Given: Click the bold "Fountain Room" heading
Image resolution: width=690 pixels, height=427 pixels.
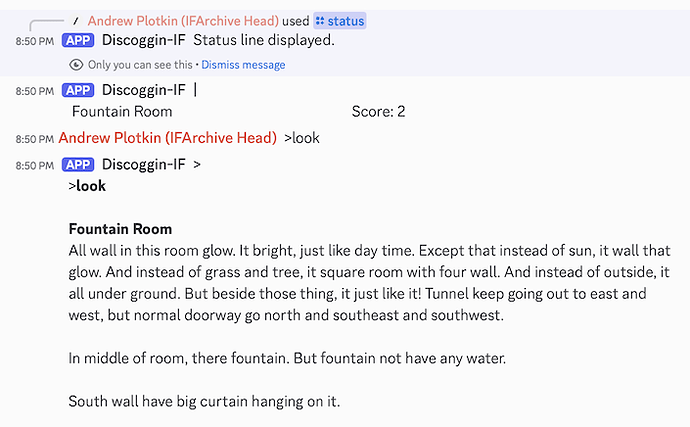Looking at the screenshot, I should pos(120,229).
